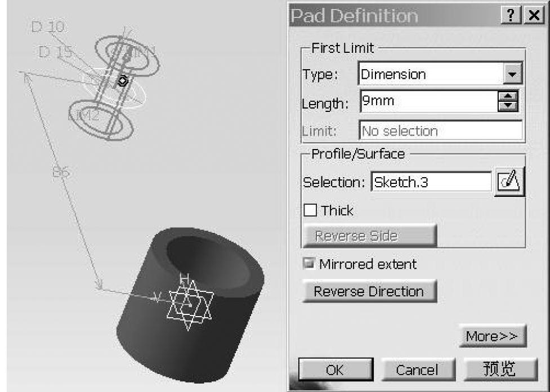Enable the Thick checkbox
This screenshot has width=550, height=392.
click(x=310, y=210)
